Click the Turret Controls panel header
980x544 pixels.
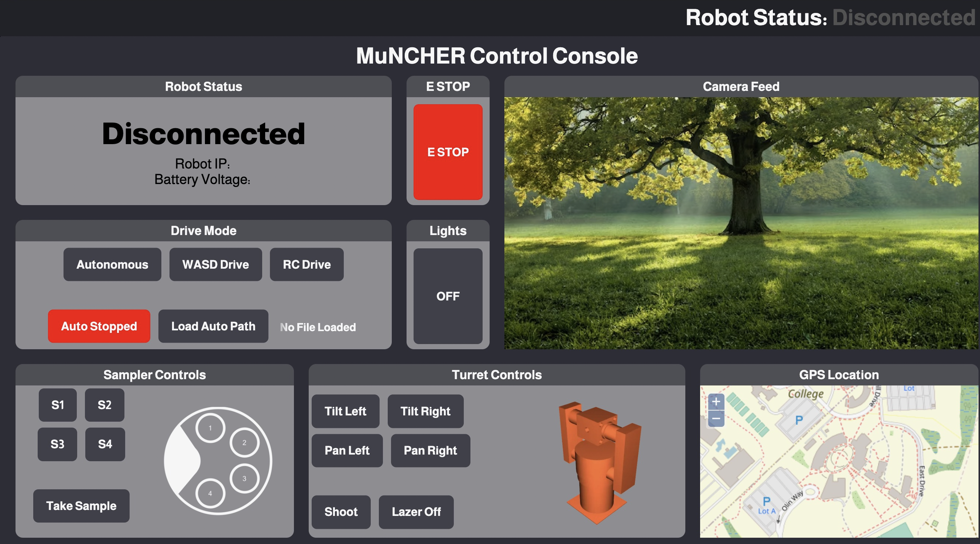coord(497,375)
